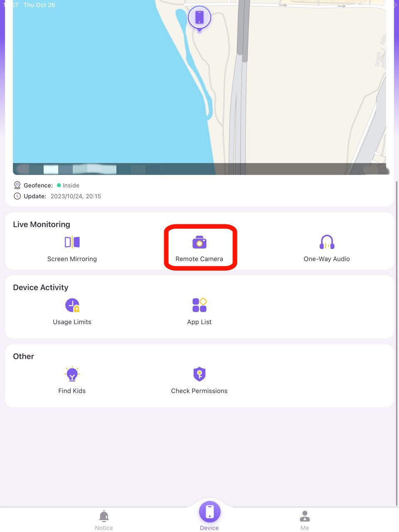Screen dimensions: 399x532
Task: Click the clock icon next to Update
Action: [17, 196]
